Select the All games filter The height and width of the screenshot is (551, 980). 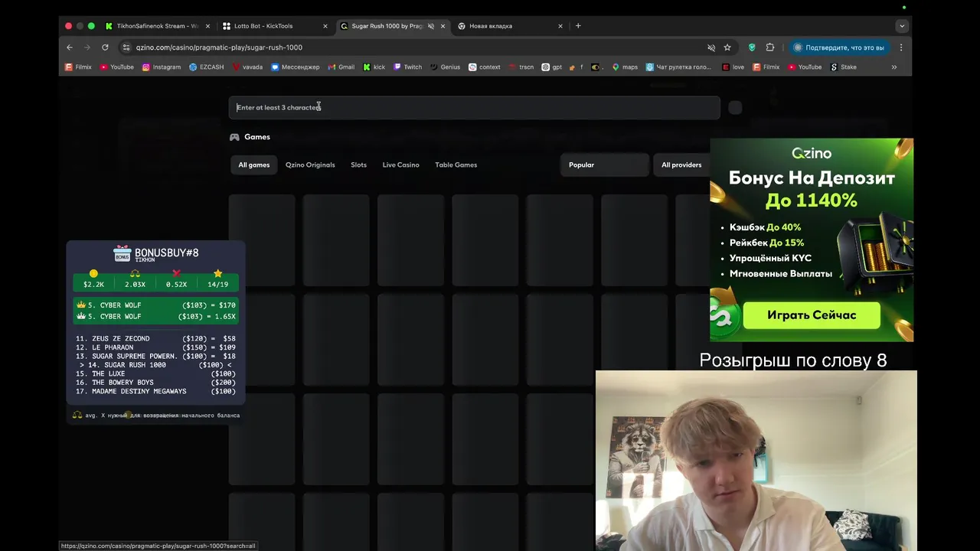[x=253, y=165]
